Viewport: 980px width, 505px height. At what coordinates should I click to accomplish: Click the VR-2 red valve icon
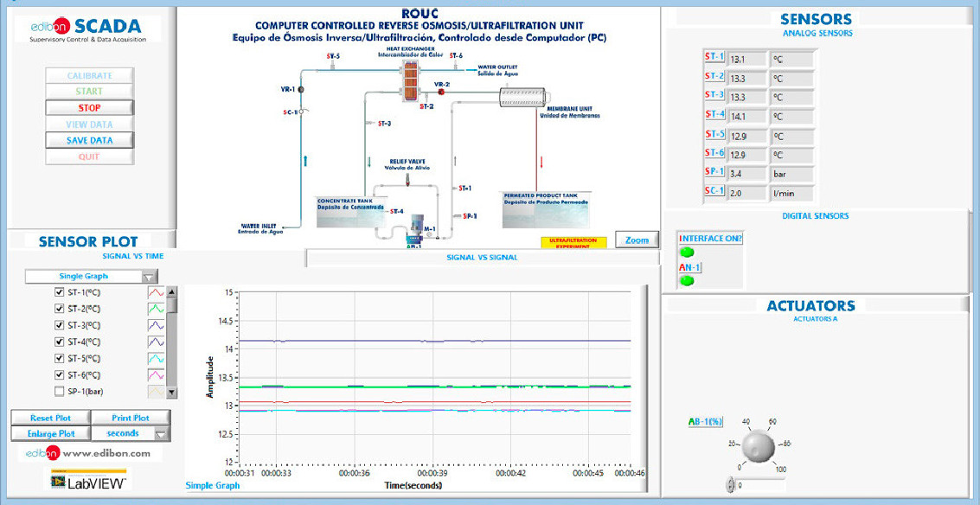pyautogui.click(x=440, y=90)
